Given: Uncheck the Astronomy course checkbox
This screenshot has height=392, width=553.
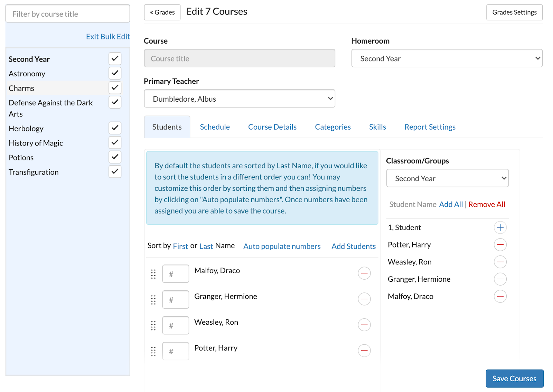Looking at the screenshot, I should pos(115,73).
